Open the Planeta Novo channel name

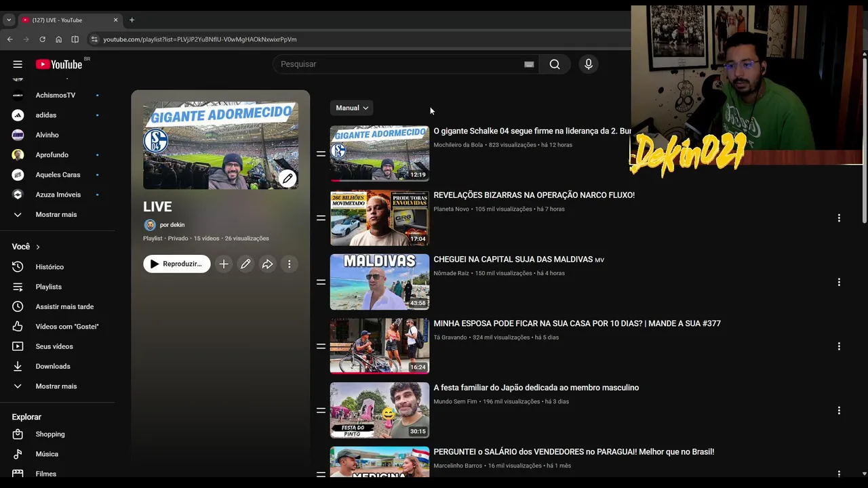click(x=452, y=209)
